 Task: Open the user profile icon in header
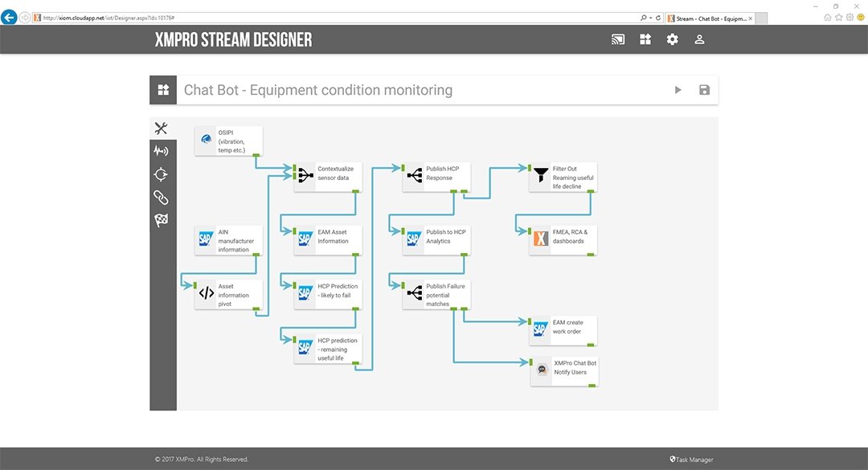699,39
